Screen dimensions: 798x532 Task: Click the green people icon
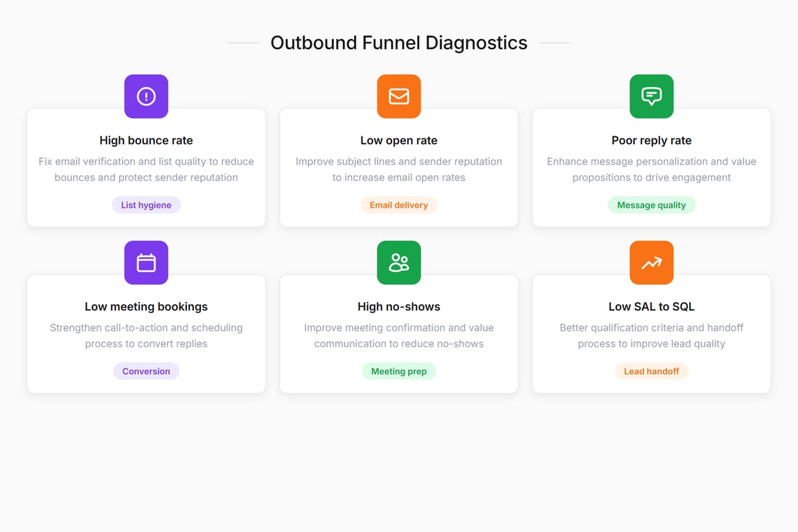click(398, 263)
